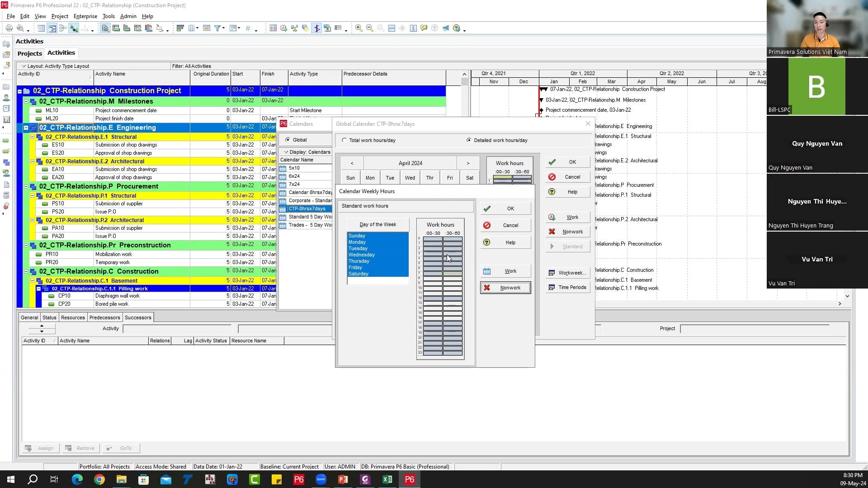Open the Filters dialog using the funnel icon
The image size is (868, 488).
click(x=217, y=28)
